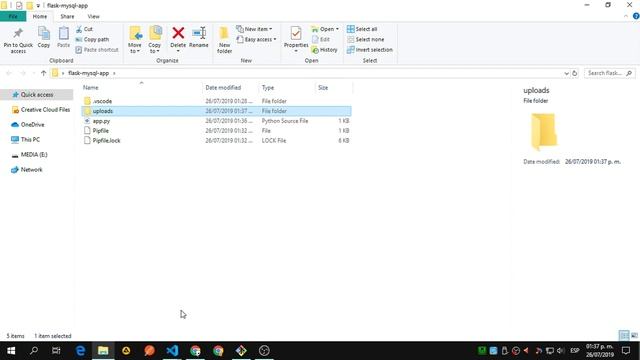The height and width of the screenshot is (360, 640).
Task: Click Select all in ribbon
Action: tap(362, 29)
